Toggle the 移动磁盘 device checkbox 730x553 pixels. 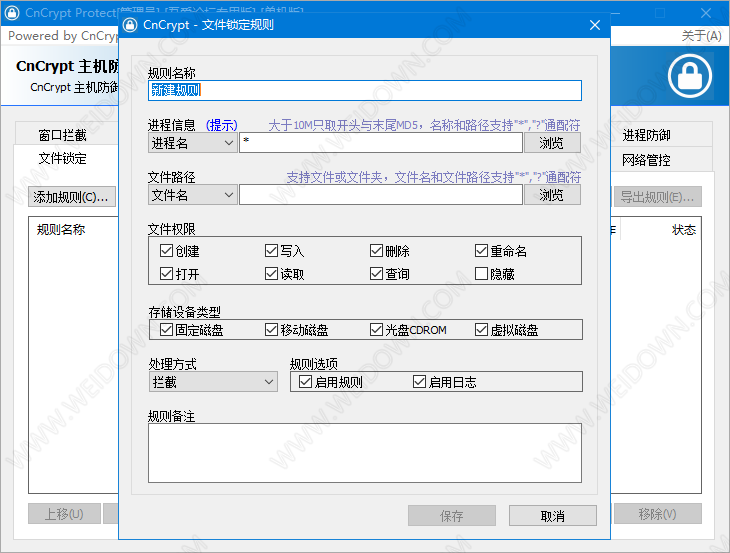click(271, 330)
